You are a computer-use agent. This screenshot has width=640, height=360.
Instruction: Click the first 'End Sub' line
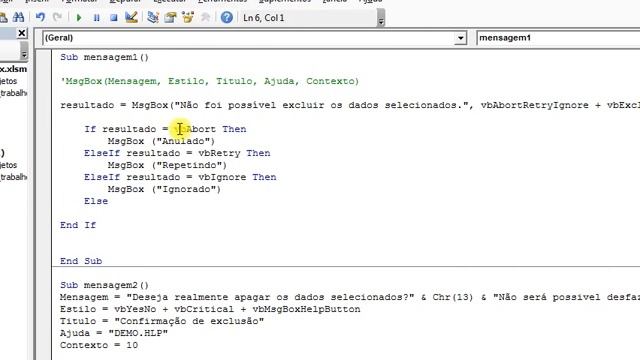coord(81,261)
